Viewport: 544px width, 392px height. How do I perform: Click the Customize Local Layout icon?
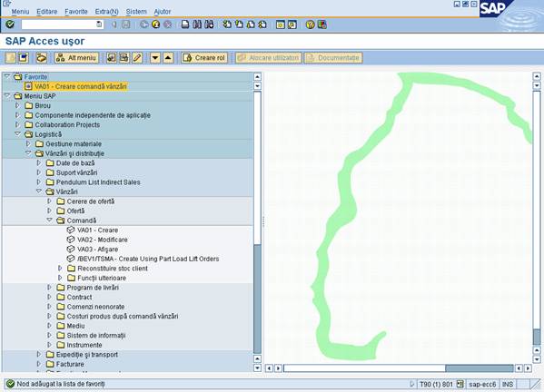(x=322, y=24)
